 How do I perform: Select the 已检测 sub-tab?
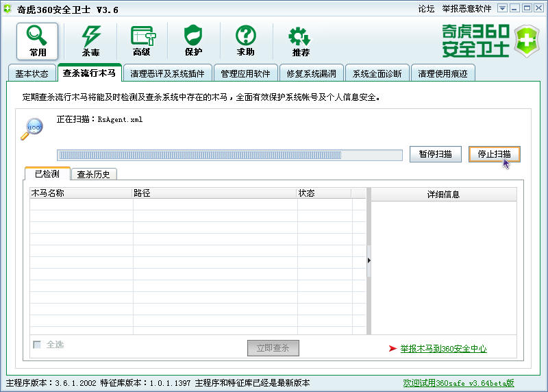pyautogui.click(x=47, y=174)
